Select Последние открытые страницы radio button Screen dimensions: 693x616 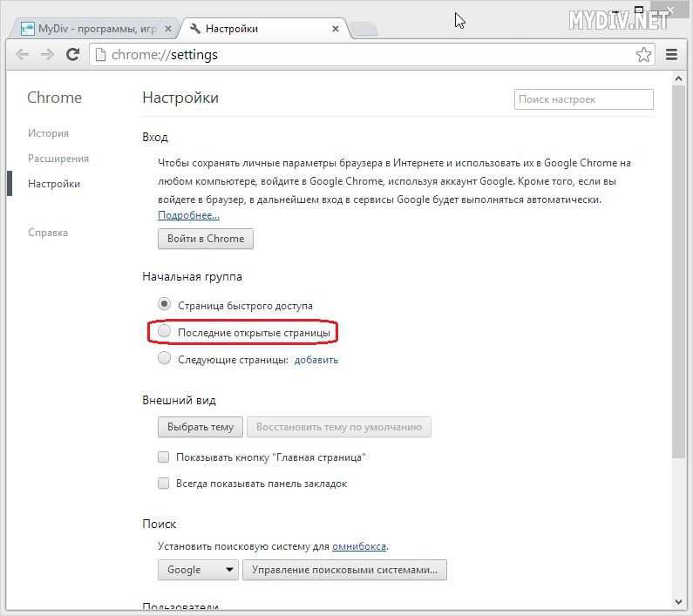coord(164,331)
